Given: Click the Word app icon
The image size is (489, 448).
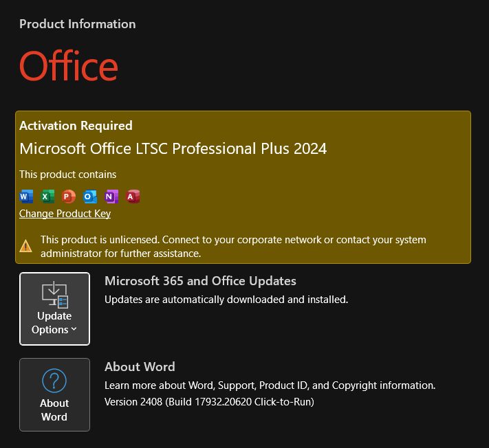Looking at the screenshot, I should tap(26, 197).
